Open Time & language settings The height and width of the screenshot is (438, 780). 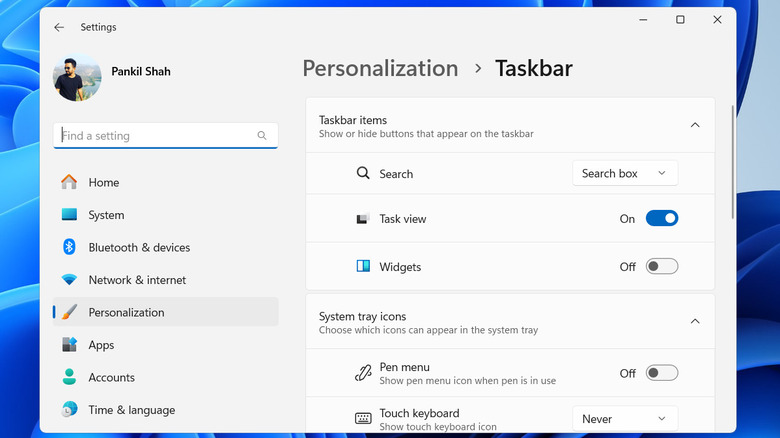click(x=165, y=409)
